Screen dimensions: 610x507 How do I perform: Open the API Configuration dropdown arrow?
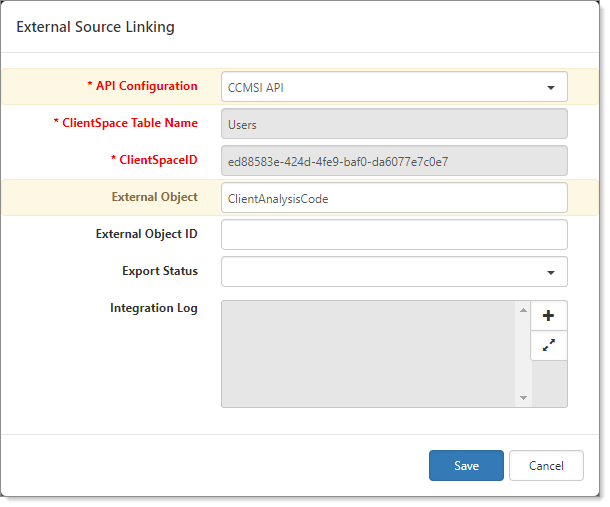pyautogui.click(x=551, y=88)
